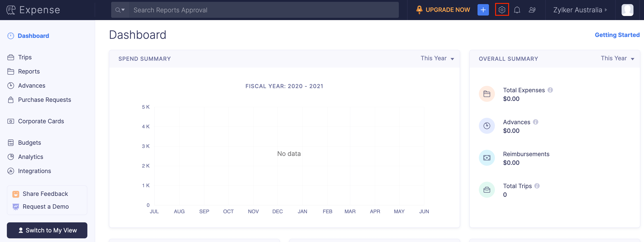Screen dimensions: 644x242
Task: Expand the search category dropdown arrow
Action: pyautogui.click(x=123, y=10)
